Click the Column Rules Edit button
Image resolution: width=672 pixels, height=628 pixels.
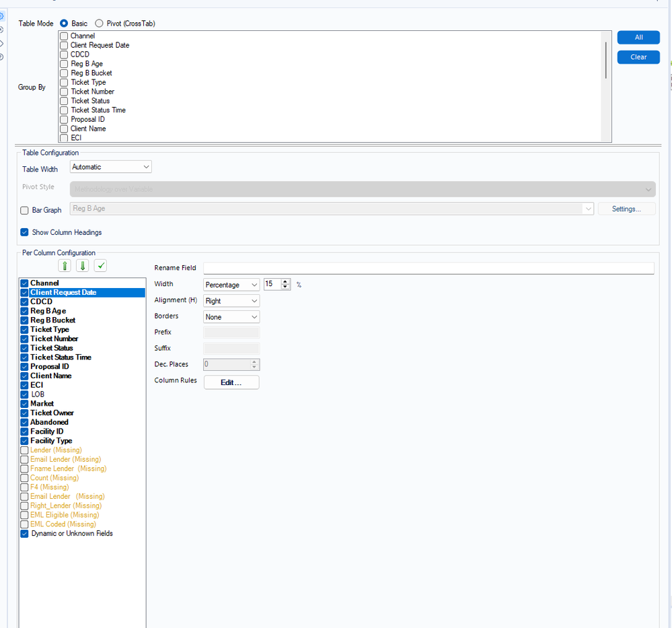coord(231,382)
